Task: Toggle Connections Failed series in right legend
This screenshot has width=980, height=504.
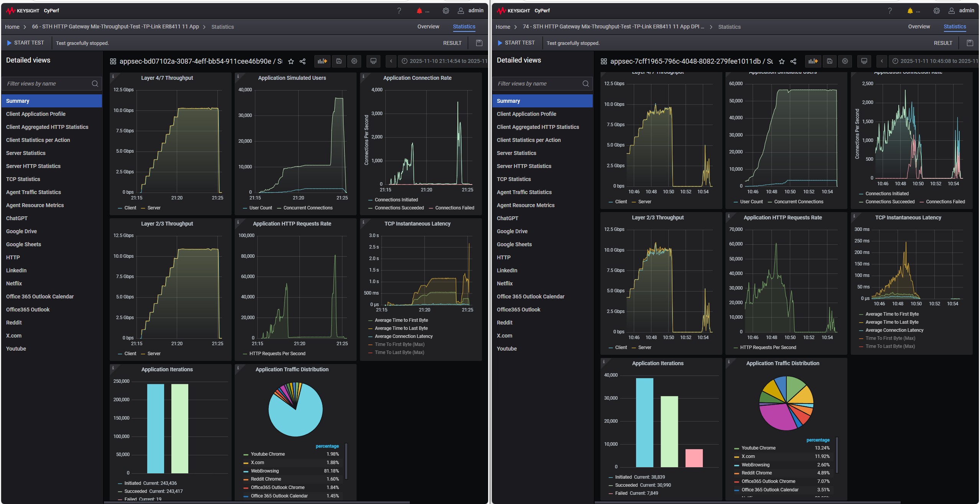Action: 945,202
